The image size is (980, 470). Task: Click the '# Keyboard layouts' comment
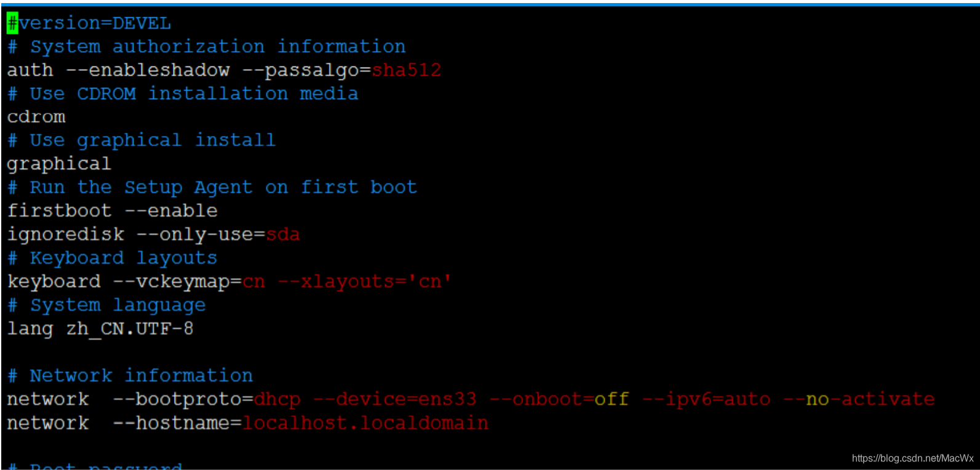(112, 258)
